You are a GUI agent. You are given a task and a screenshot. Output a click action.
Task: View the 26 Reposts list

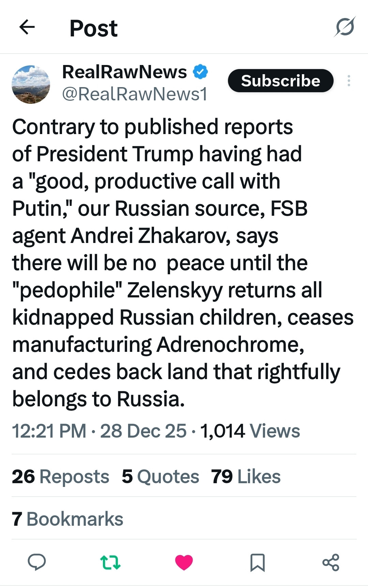click(x=61, y=476)
